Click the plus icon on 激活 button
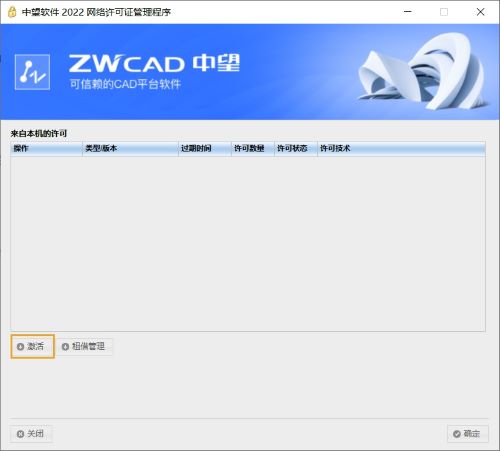 pyautogui.click(x=20, y=347)
